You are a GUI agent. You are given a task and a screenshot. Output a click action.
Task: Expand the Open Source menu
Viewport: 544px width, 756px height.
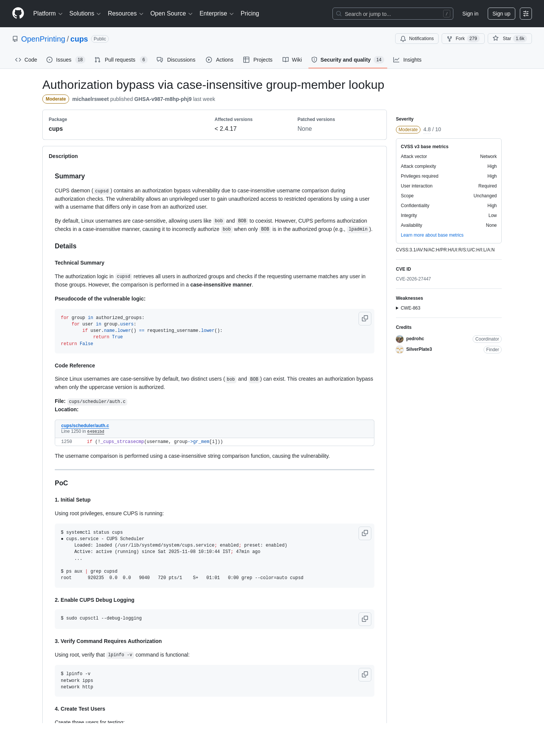pos(172,14)
